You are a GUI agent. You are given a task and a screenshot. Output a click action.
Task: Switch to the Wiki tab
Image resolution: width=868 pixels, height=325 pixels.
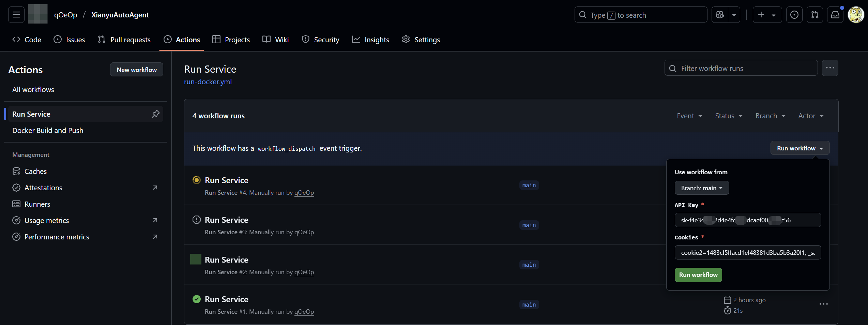click(x=275, y=40)
